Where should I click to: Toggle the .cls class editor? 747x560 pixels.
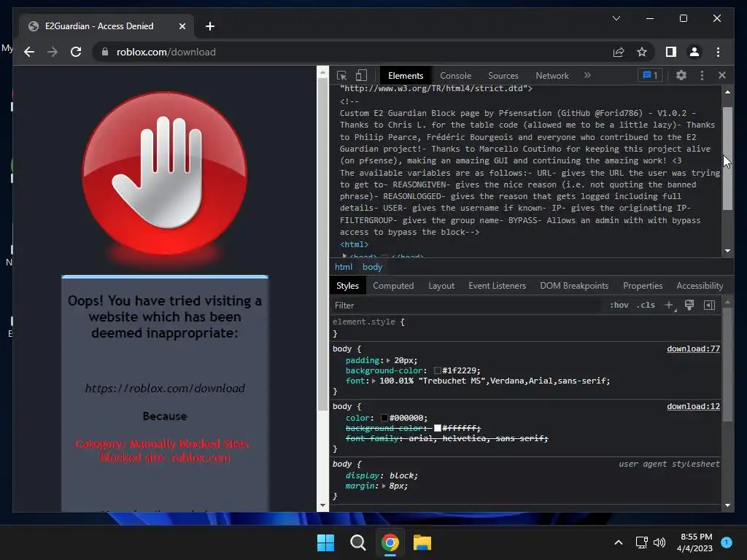[x=646, y=306]
